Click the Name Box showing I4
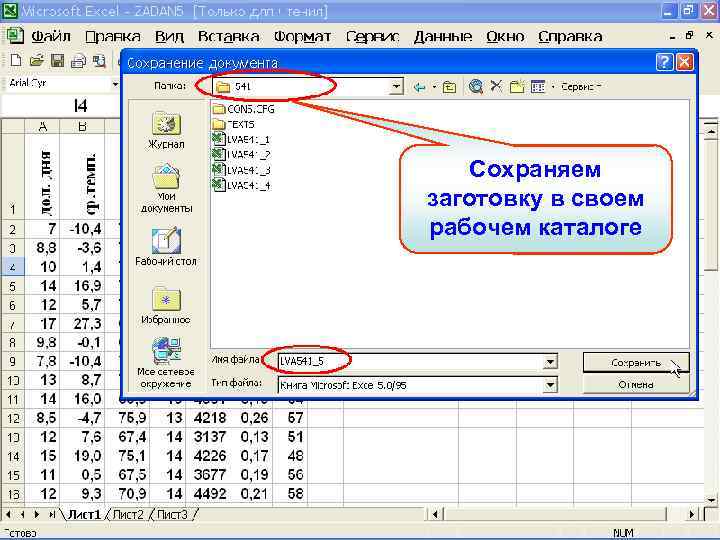The width and height of the screenshot is (720, 540). [x=60, y=106]
